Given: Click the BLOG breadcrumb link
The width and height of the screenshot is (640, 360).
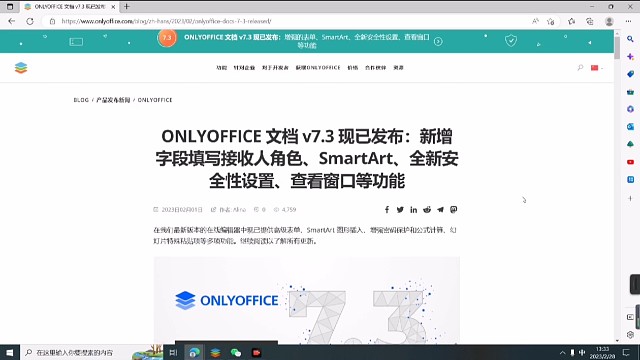Looking at the screenshot, I should (81, 100).
